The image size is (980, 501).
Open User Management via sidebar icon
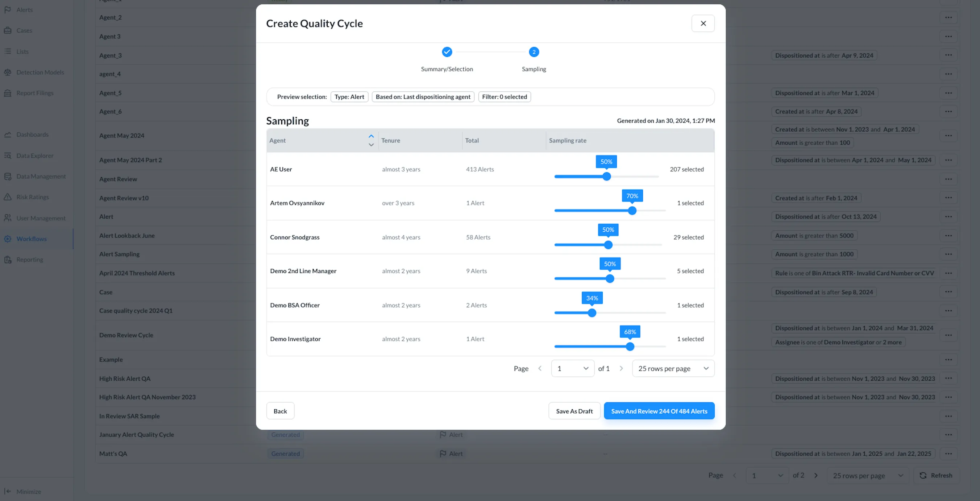[8, 218]
